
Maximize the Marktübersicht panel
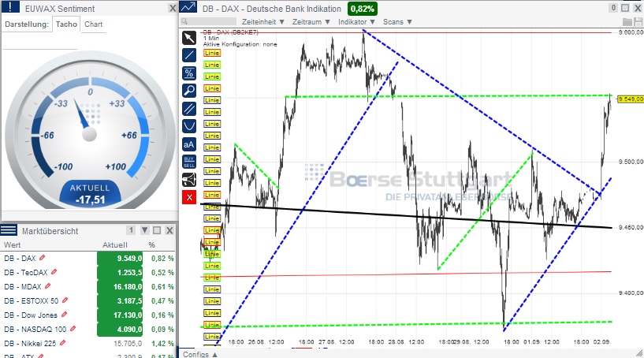tap(157, 230)
